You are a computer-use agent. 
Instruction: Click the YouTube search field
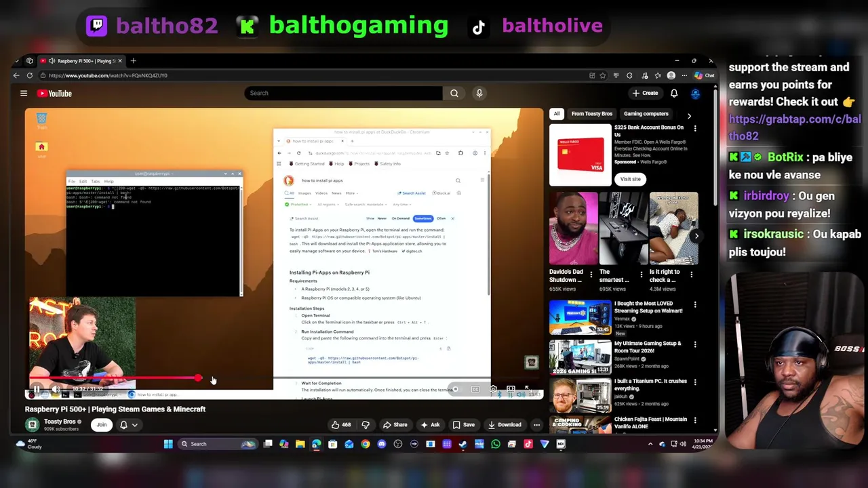point(343,93)
